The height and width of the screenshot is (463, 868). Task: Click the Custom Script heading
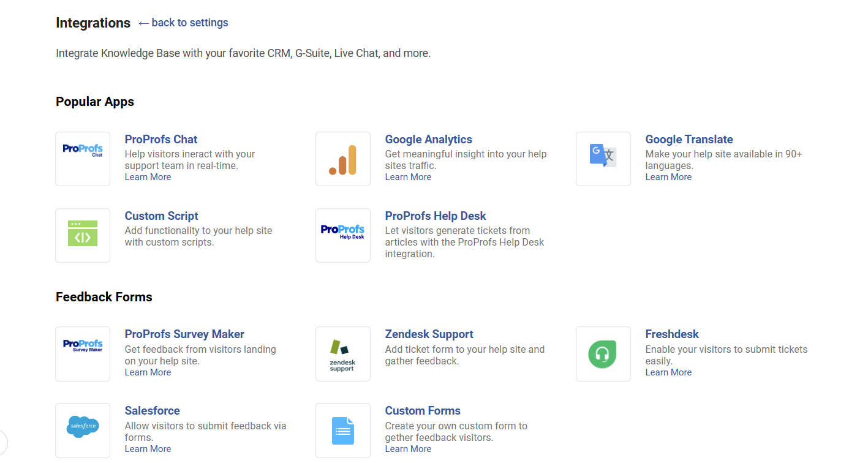point(162,216)
